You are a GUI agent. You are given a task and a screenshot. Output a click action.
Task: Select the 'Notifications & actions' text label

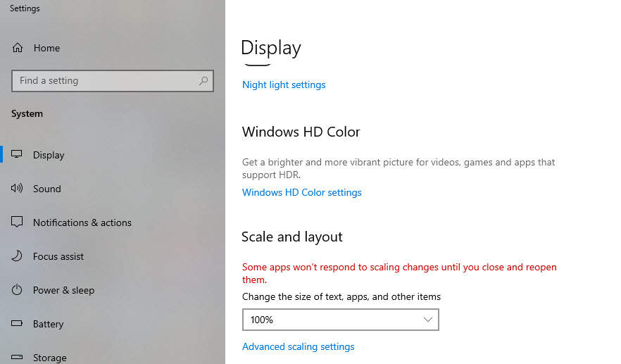pyautogui.click(x=82, y=222)
